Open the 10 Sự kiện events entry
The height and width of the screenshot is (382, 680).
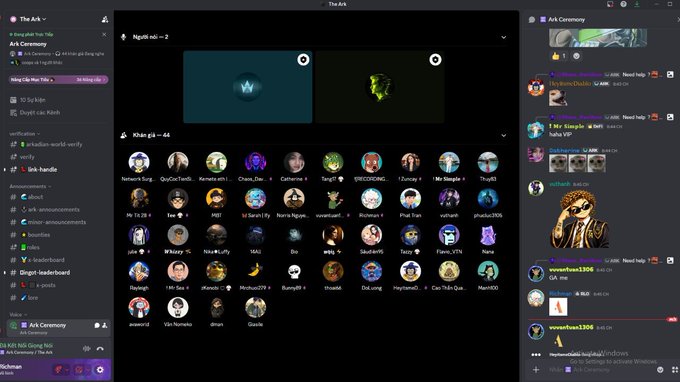point(32,100)
